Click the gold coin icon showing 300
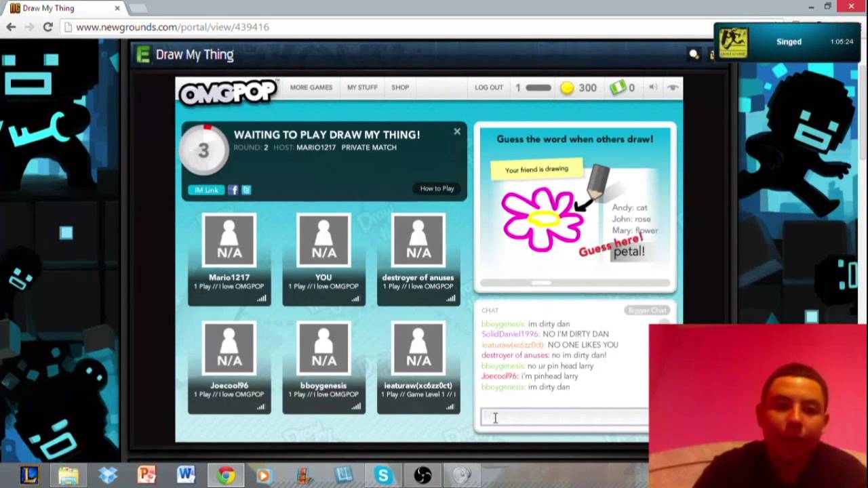Image resolution: width=868 pixels, height=488 pixels. pos(567,87)
